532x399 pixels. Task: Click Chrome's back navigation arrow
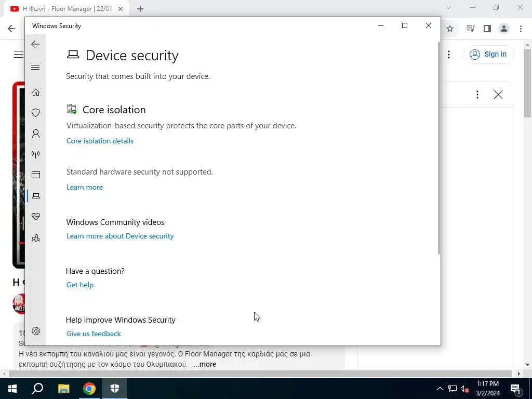click(11, 29)
